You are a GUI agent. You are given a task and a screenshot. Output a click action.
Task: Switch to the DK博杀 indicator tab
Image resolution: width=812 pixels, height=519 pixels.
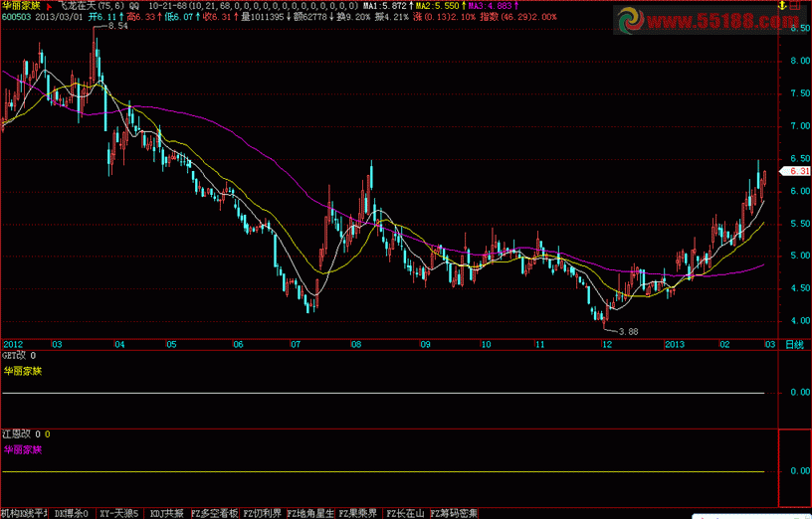(71, 513)
